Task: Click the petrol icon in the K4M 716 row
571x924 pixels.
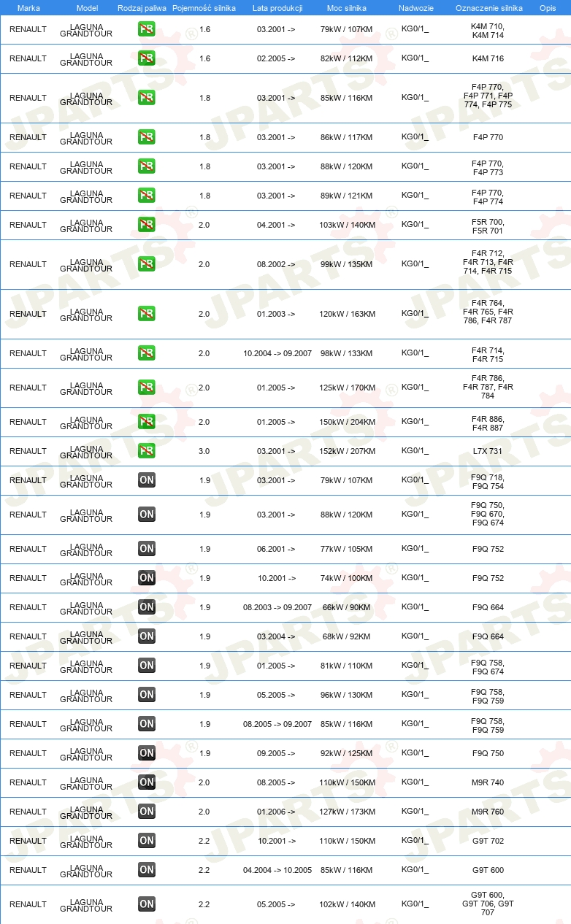Action: tap(146, 58)
